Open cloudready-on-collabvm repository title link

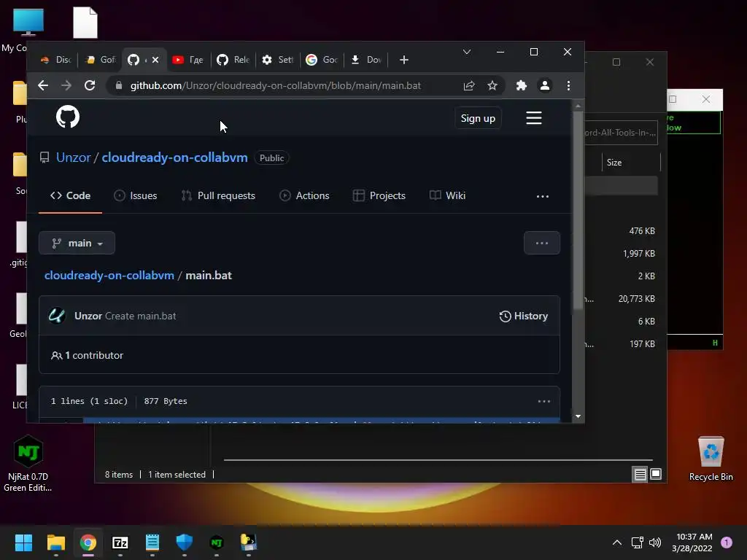(x=174, y=157)
